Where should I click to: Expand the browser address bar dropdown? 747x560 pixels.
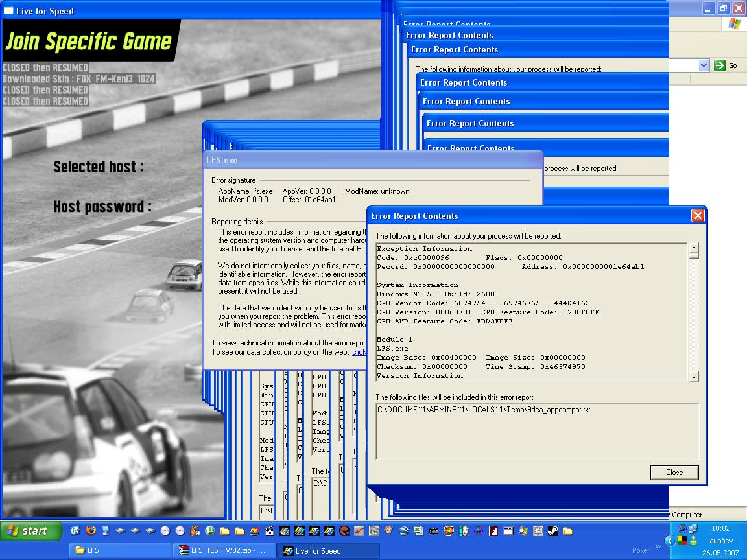point(704,65)
